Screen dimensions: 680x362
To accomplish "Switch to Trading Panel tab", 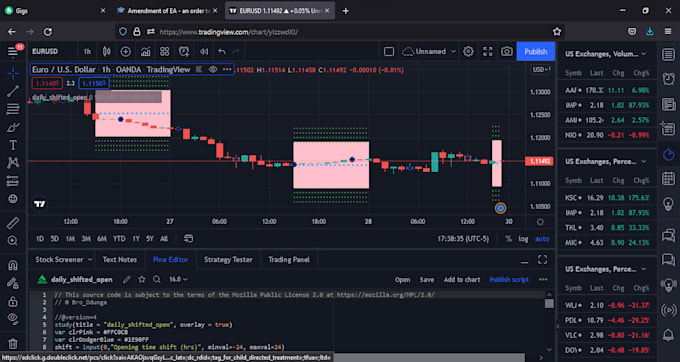I will tap(289, 260).
